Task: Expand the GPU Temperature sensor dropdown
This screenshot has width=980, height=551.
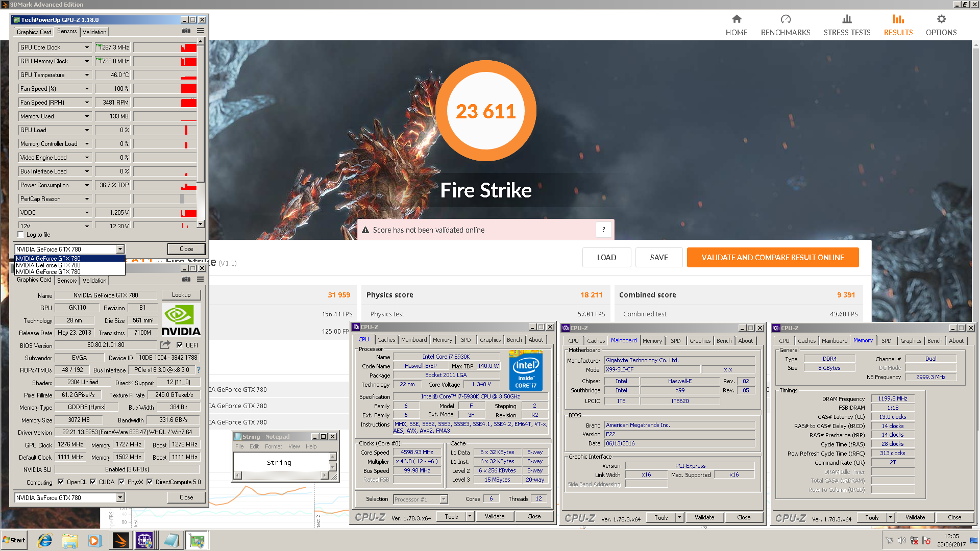Action: point(87,74)
